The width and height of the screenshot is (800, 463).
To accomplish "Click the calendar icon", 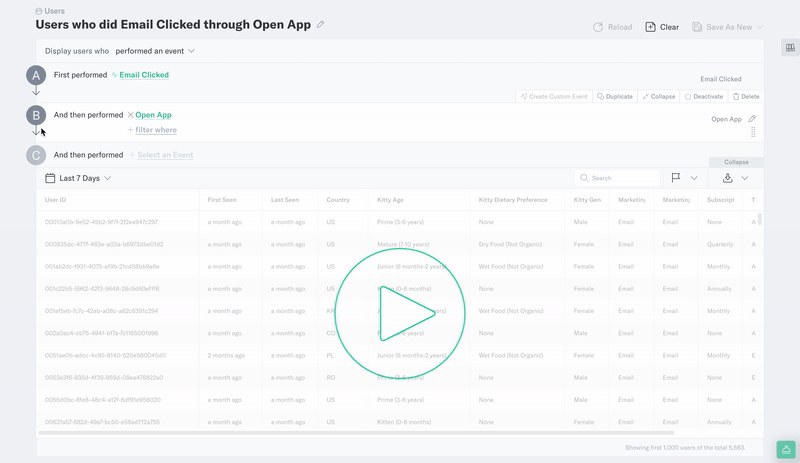I will [x=50, y=178].
